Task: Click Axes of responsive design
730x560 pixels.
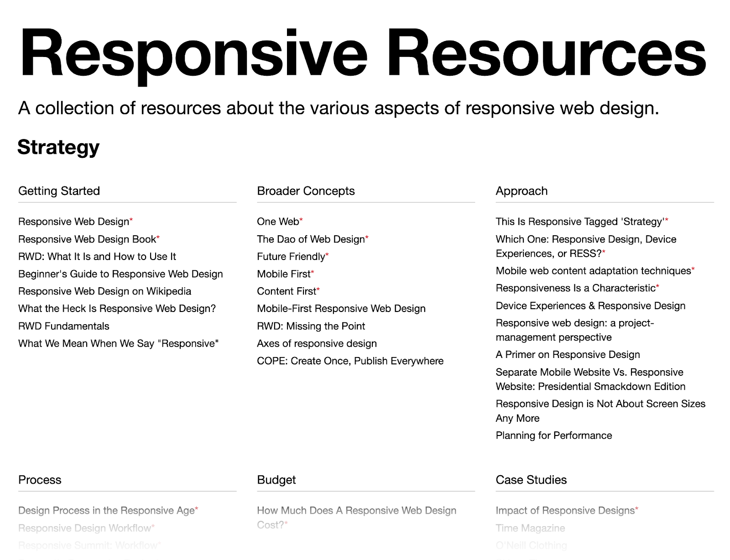Action: [317, 343]
